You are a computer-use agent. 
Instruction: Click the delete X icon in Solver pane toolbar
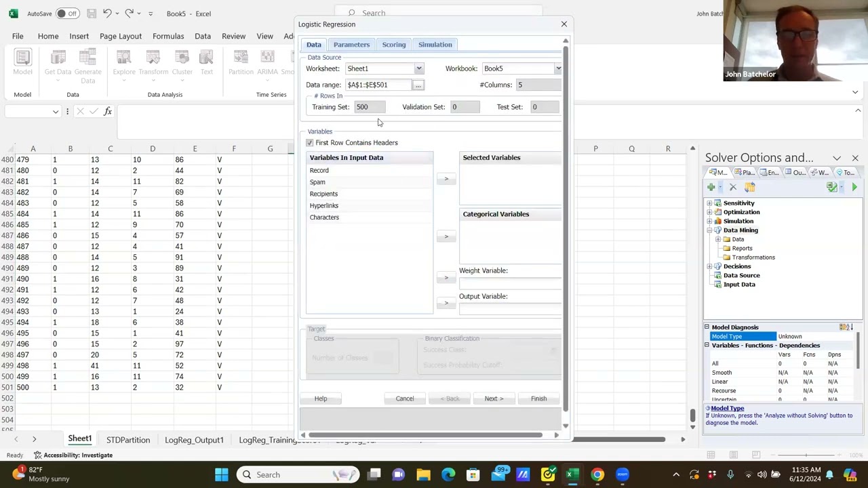tap(733, 187)
